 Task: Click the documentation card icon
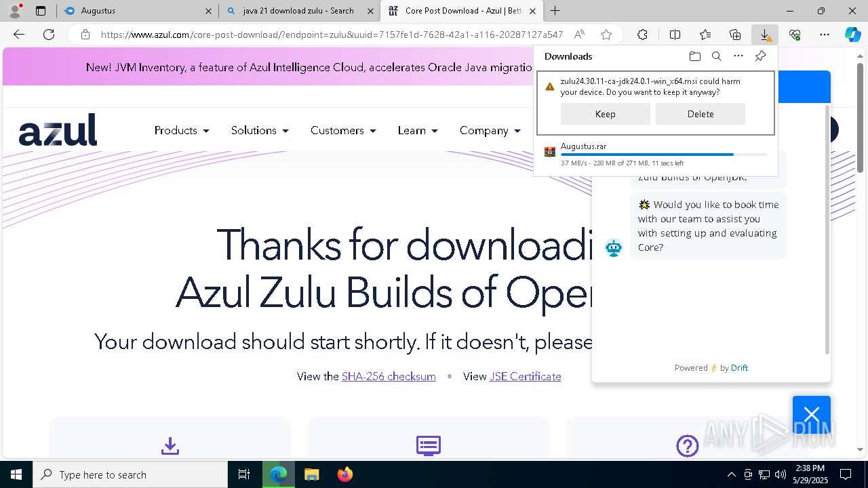[429, 445]
